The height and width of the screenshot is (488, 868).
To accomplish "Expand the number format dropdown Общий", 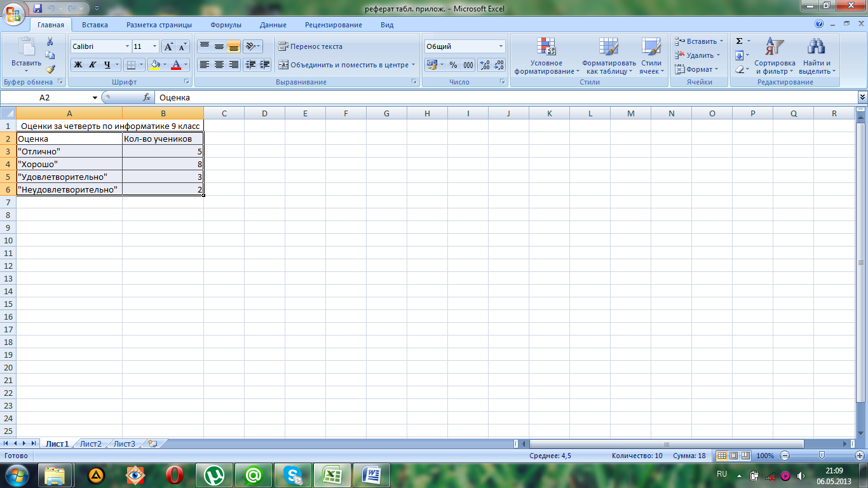I will 501,46.
